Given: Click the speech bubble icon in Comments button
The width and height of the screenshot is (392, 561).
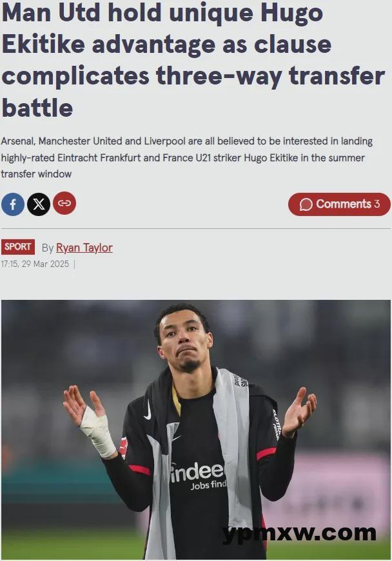Looking at the screenshot, I should [306, 204].
